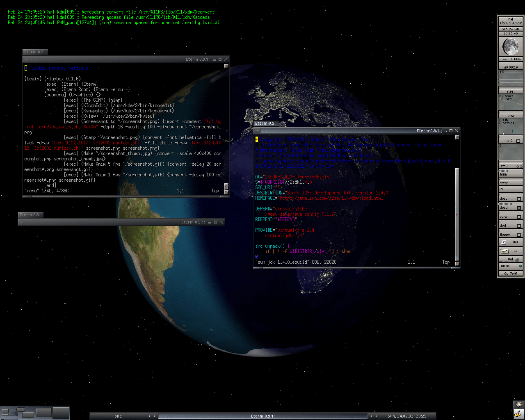525x420 pixels.
Task: Minimize the Fluxbox menu Eterm window
Action: 214,59
